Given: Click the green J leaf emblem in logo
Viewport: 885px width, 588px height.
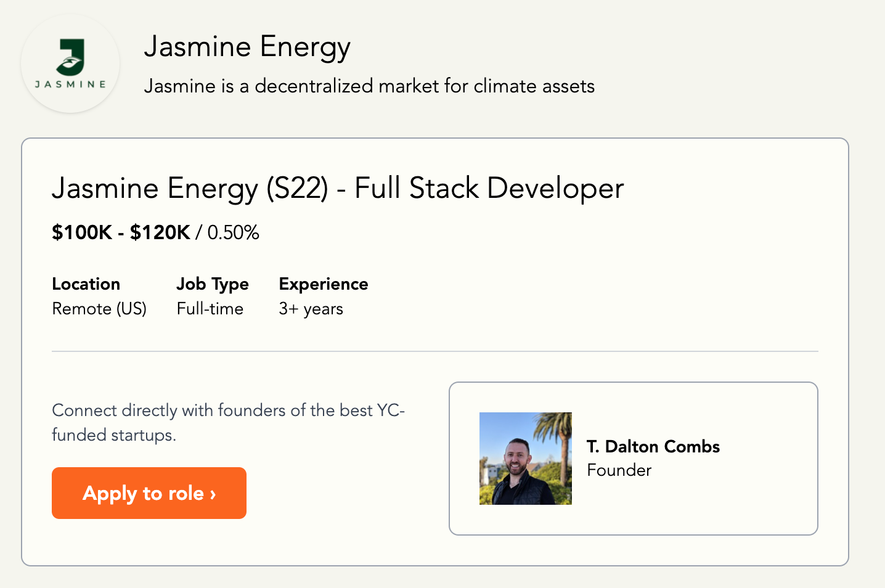Looking at the screenshot, I should click(71, 57).
